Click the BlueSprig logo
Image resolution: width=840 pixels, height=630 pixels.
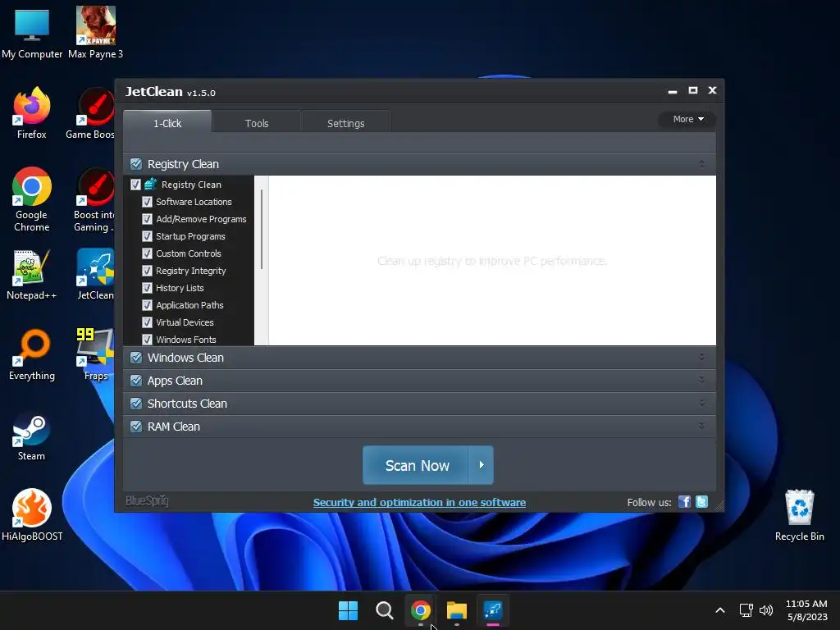pyautogui.click(x=147, y=501)
